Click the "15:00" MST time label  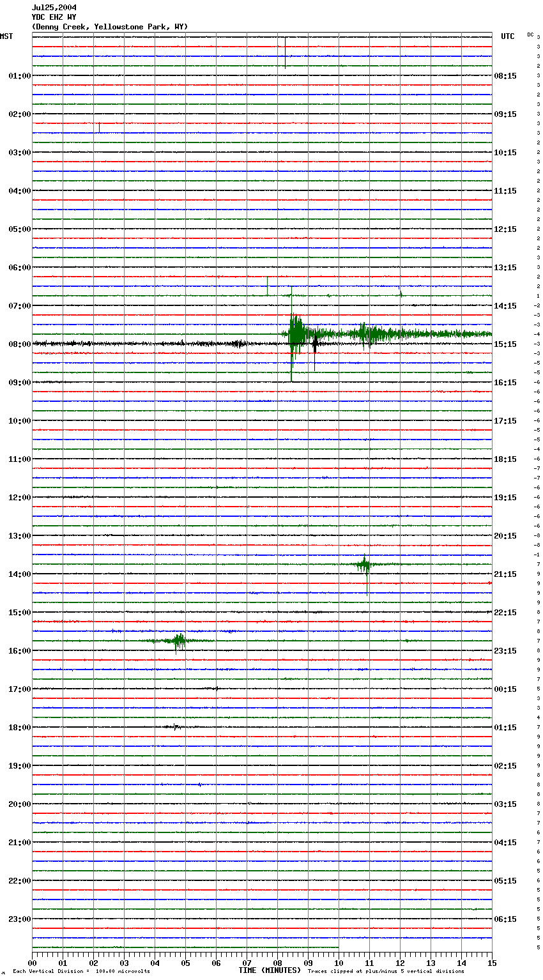point(20,613)
